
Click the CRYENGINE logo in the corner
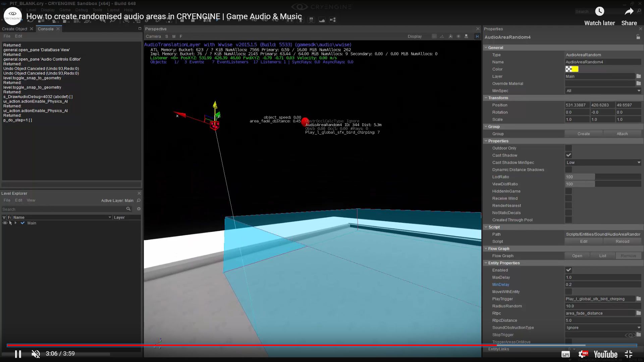point(12,16)
